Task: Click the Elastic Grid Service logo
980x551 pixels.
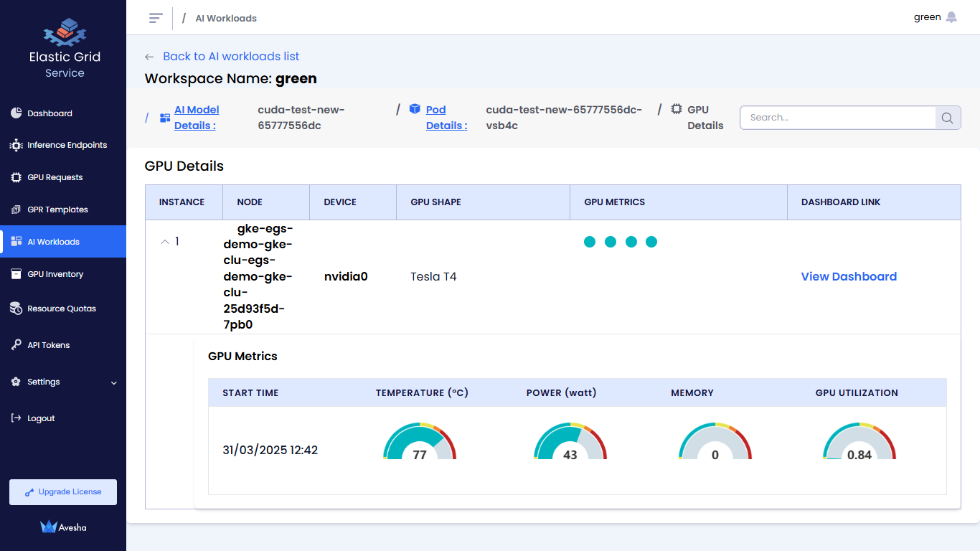Action: pyautogui.click(x=65, y=32)
